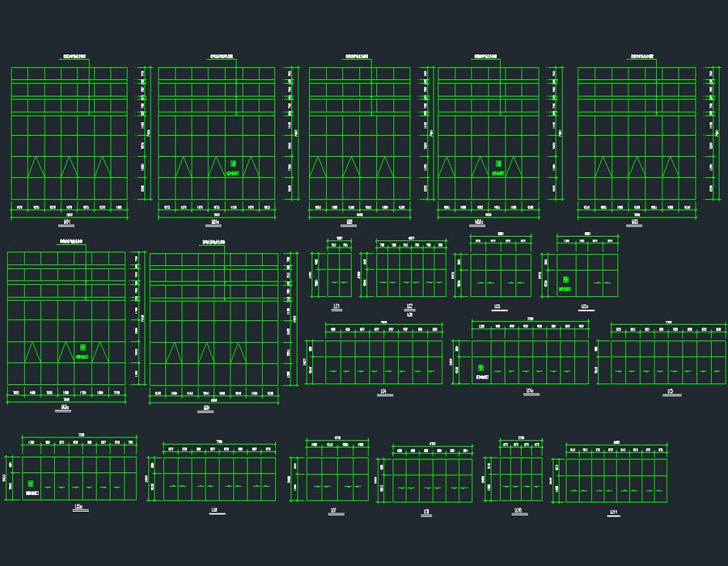728x566 pixels.
Task: Click the title label beneath elevation LC8
Action: click(x=426, y=512)
